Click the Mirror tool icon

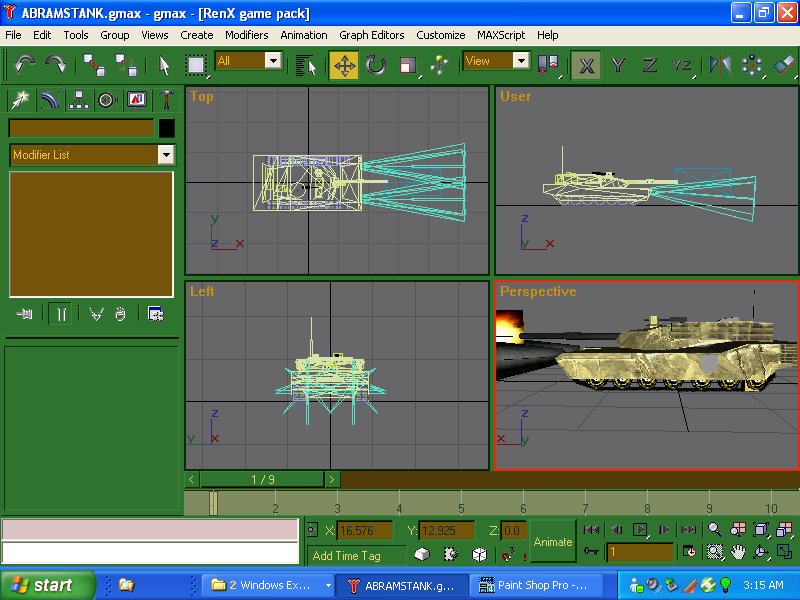point(720,64)
